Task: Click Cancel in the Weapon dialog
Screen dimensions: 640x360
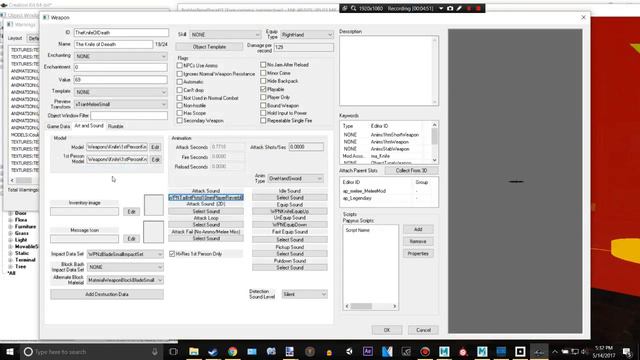Action: pos(423,330)
